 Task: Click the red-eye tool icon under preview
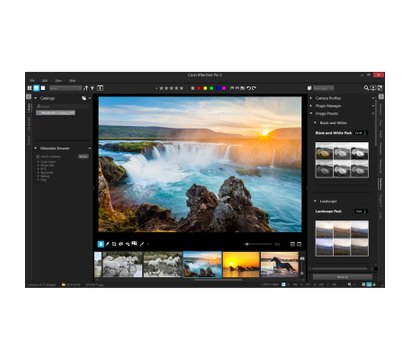coord(127,244)
